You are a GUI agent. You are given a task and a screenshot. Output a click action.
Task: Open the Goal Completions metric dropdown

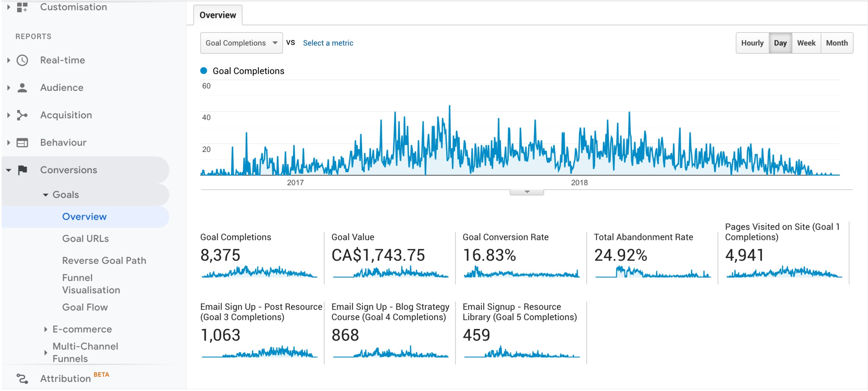pyautogui.click(x=241, y=43)
